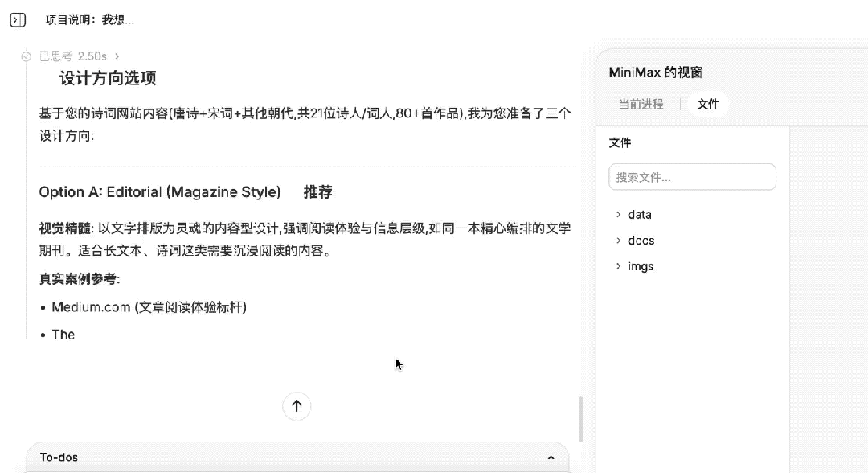This screenshot has height=473, width=868.
Task: Select the 文件 tab
Action: click(708, 104)
